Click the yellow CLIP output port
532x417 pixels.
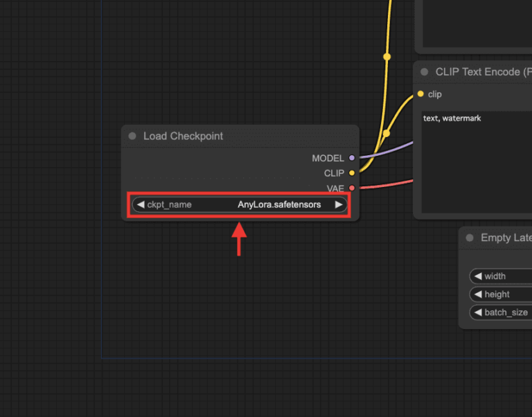pyautogui.click(x=352, y=173)
